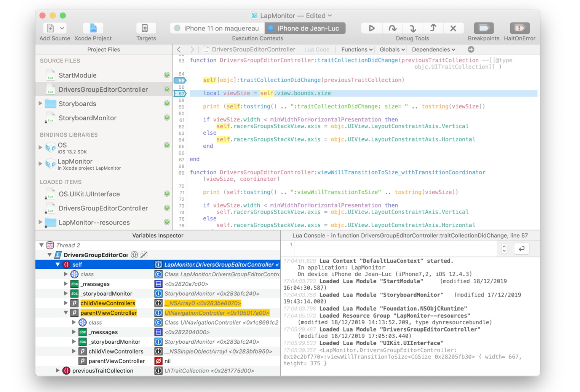Select StartModule in source files
This screenshot has width=580, height=392.
pyautogui.click(x=77, y=75)
